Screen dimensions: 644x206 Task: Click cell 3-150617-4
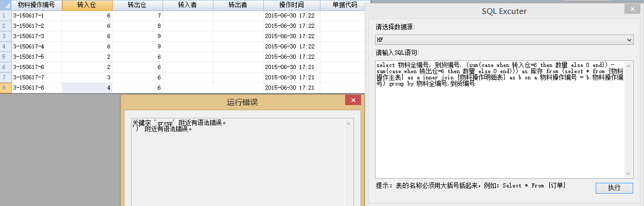tap(37, 47)
